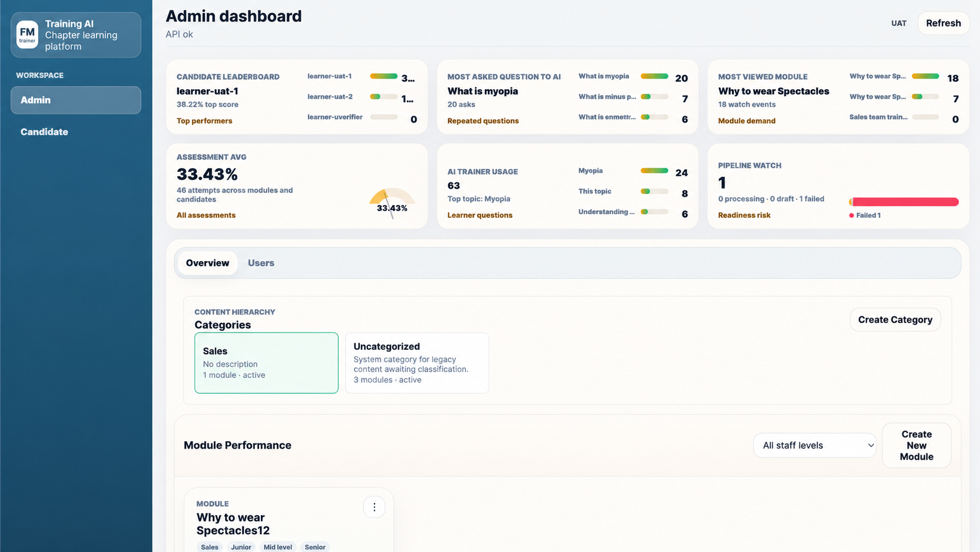Open Readiness risk link
Viewport: 980px width, 552px height.
click(744, 215)
